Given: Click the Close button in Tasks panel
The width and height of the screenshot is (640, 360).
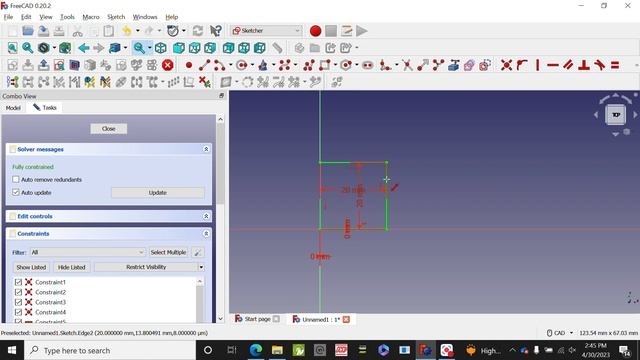Looking at the screenshot, I should tap(109, 129).
